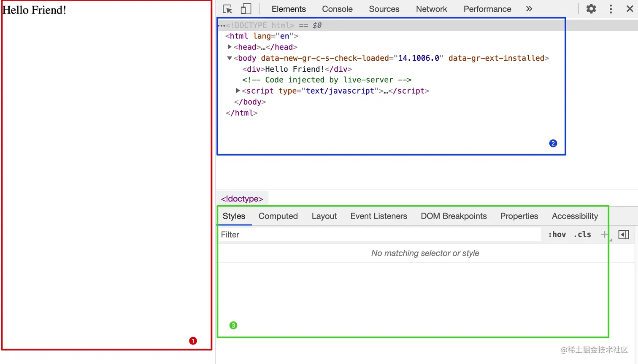Toggle the :hov element state button
Image resolution: width=638 pixels, height=364 pixels.
point(557,235)
